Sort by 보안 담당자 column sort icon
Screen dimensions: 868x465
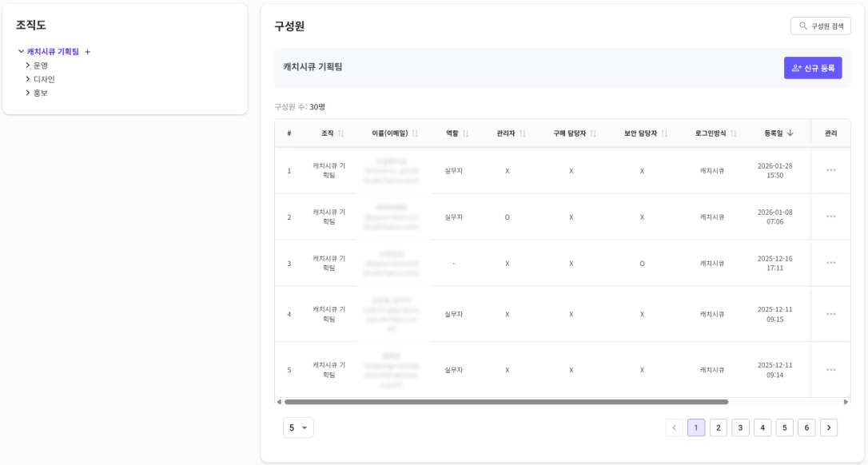pyautogui.click(x=664, y=133)
